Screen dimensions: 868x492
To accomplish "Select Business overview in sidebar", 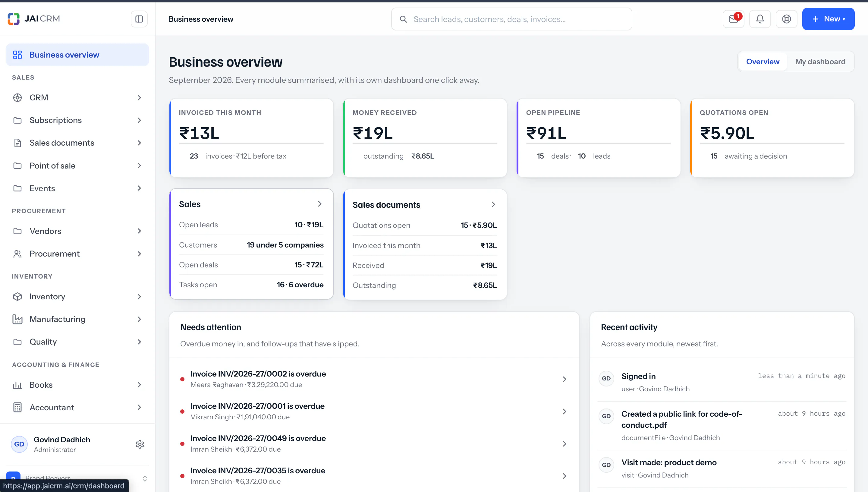I will [77, 55].
